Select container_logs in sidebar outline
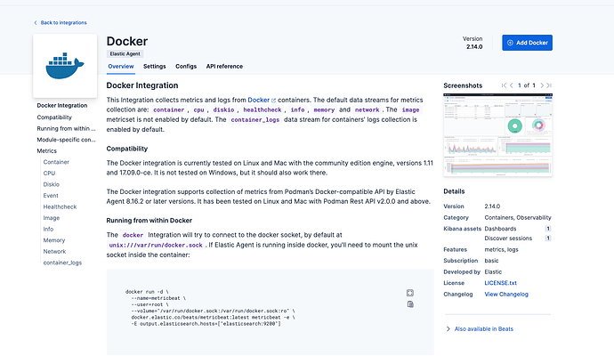The height and width of the screenshot is (364, 614). point(62,263)
